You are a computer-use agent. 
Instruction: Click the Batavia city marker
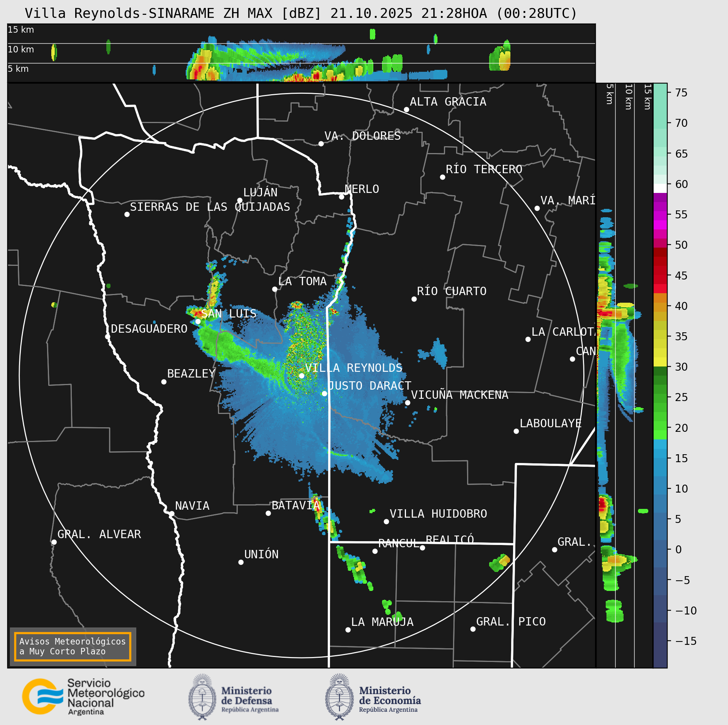click(x=268, y=513)
